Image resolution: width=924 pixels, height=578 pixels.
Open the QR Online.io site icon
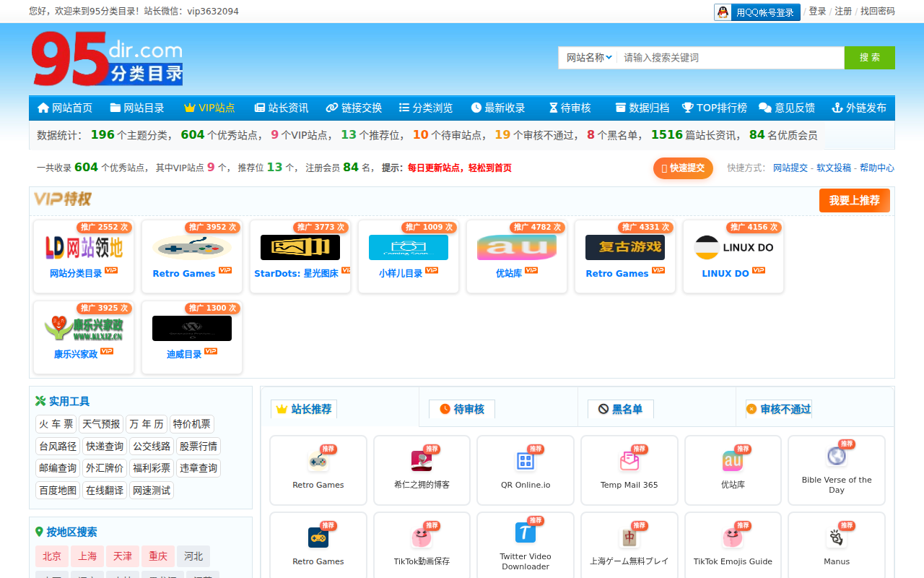[526, 461]
